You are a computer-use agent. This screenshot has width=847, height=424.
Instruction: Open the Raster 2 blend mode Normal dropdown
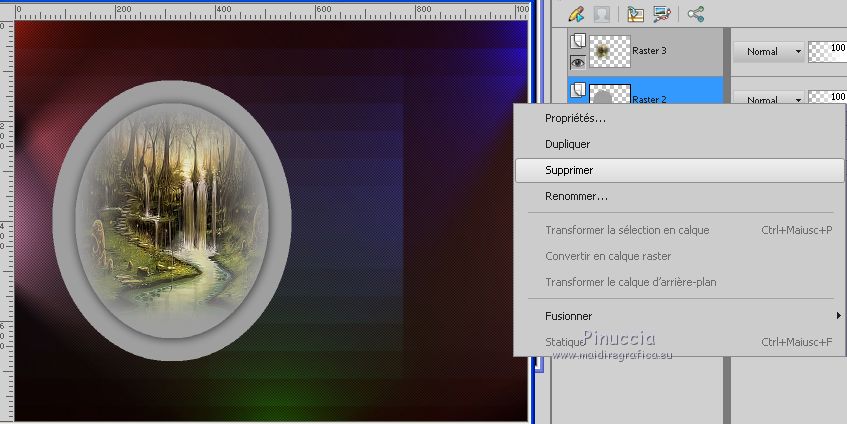coord(768,98)
